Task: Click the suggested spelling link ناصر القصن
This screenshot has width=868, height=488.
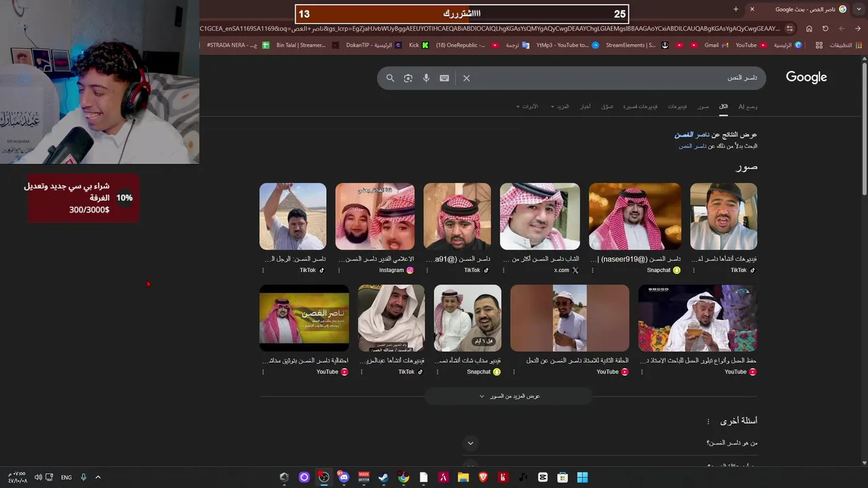Action: 692,135
